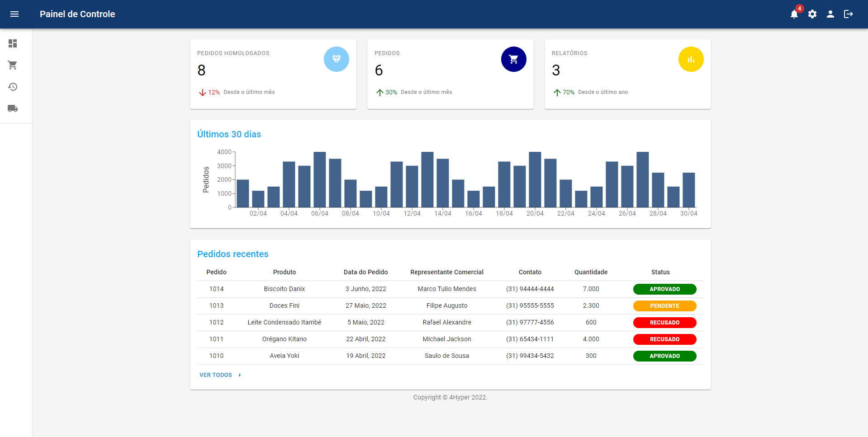Open the history icon in sidebar
Image resolution: width=868 pixels, height=437 pixels.
coord(13,87)
